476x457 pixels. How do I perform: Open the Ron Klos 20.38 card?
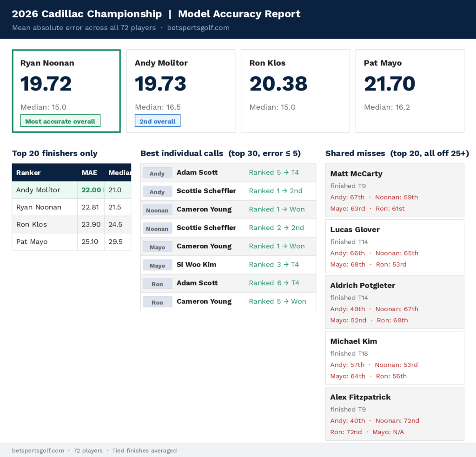295,91
